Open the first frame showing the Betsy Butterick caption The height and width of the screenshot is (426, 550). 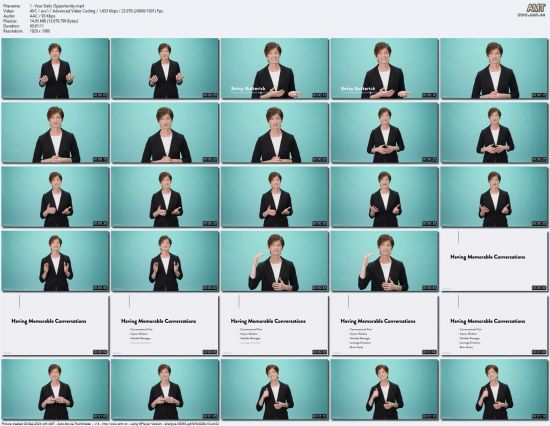click(275, 68)
